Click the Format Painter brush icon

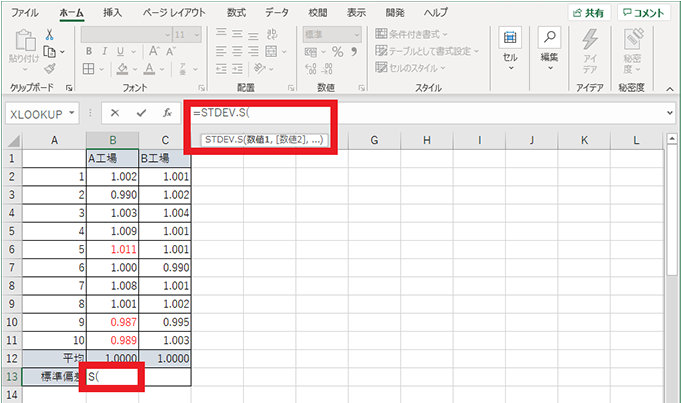(x=50, y=69)
